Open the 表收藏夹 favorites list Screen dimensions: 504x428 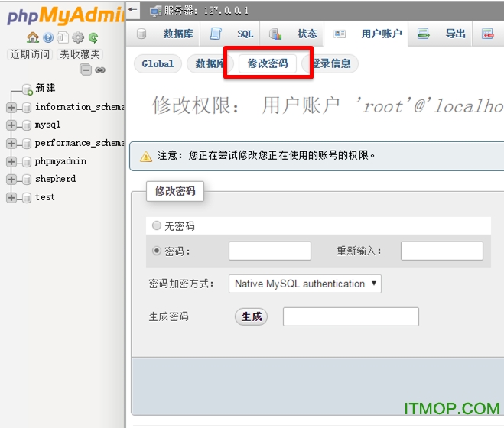(80, 54)
